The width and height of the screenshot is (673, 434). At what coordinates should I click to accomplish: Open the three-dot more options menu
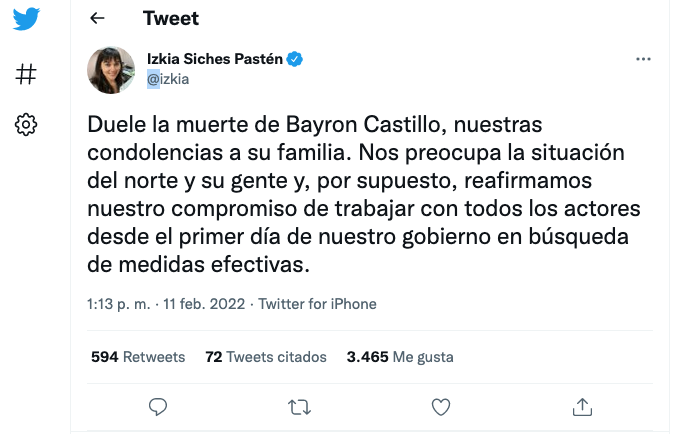pyautogui.click(x=643, y=59)
